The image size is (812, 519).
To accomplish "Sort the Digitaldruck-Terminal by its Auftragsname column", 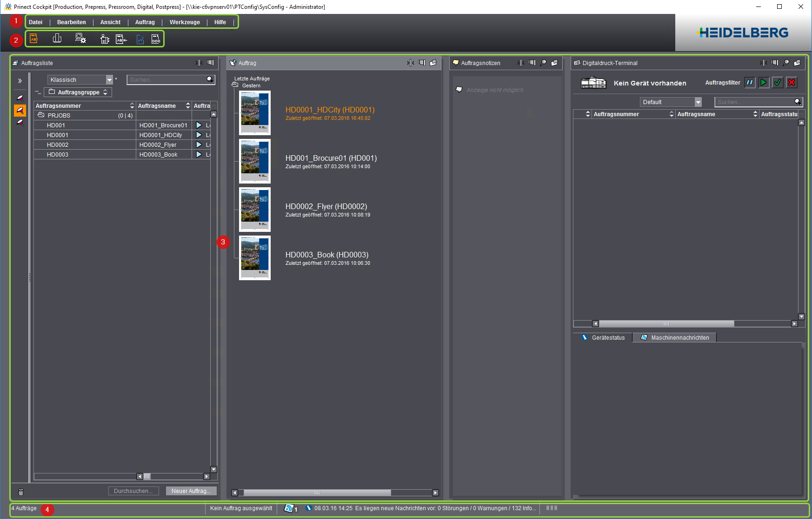I will point(717,114).
